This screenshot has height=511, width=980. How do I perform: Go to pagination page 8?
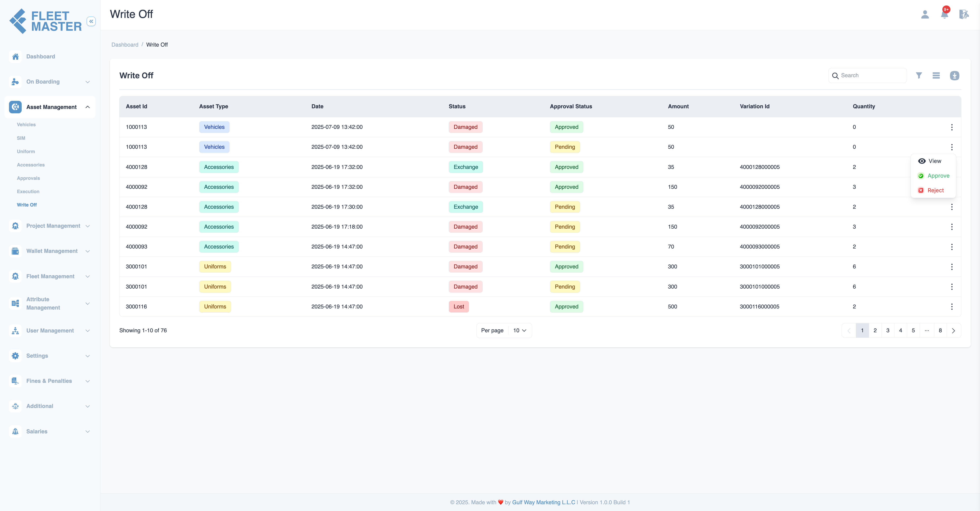(x=940, y=330)
